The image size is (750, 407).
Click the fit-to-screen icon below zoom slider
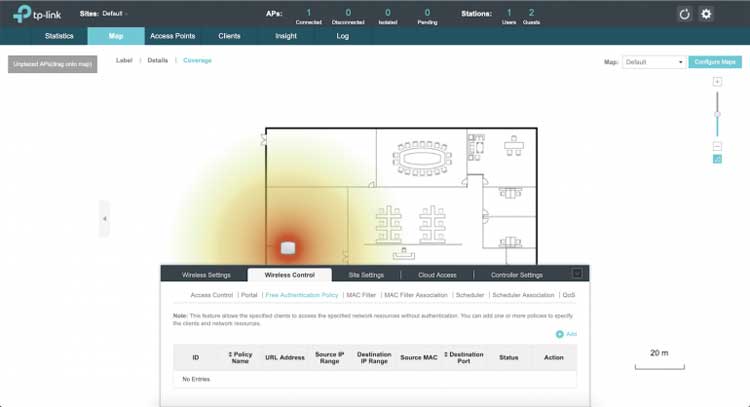click(x=717, y=159)
